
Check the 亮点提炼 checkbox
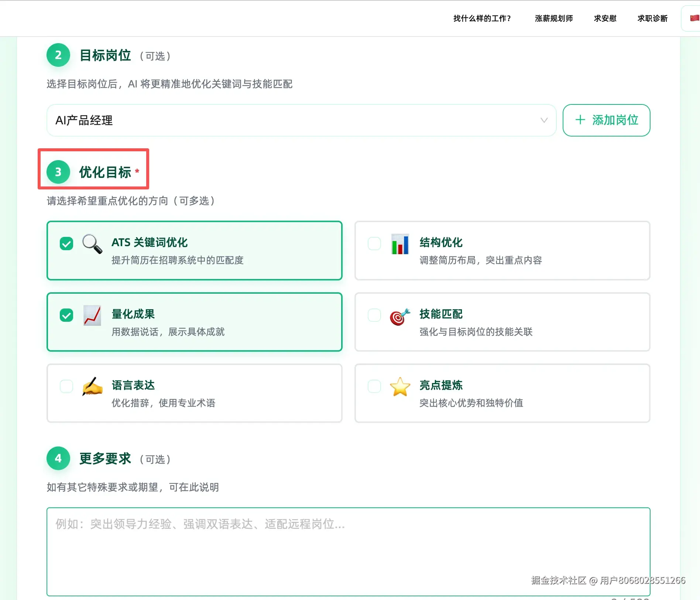tap(374, 386)
